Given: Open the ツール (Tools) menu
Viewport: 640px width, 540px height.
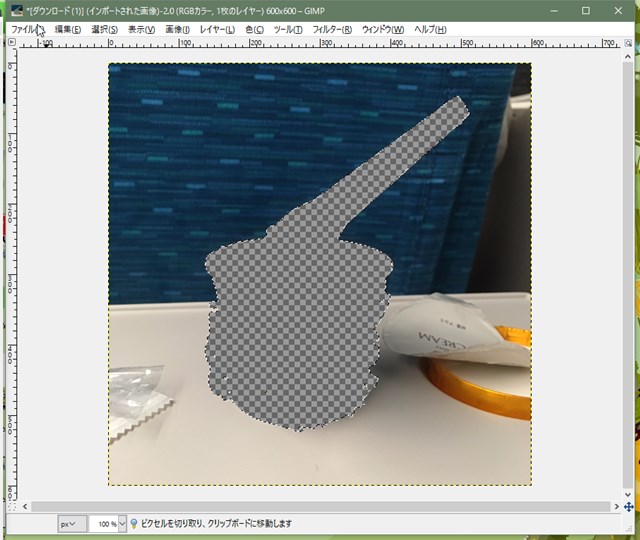Looking at the screenshot, I should click(x=288, y=30).
